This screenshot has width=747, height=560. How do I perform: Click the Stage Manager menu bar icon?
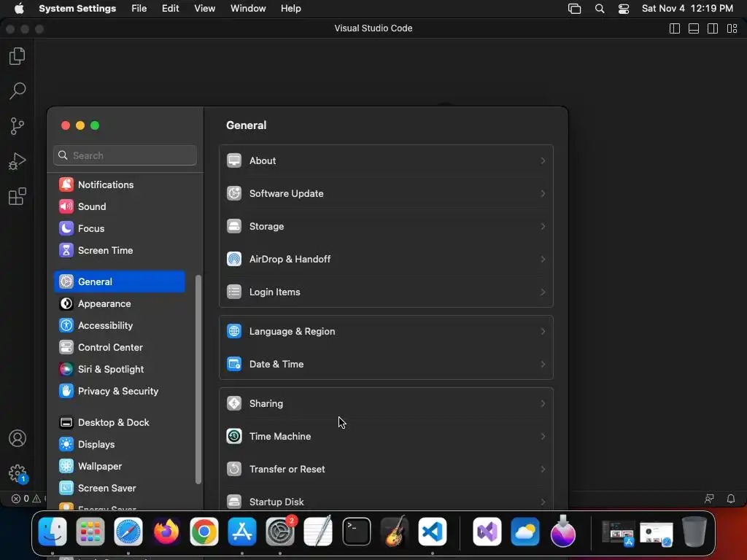point(575,9)
